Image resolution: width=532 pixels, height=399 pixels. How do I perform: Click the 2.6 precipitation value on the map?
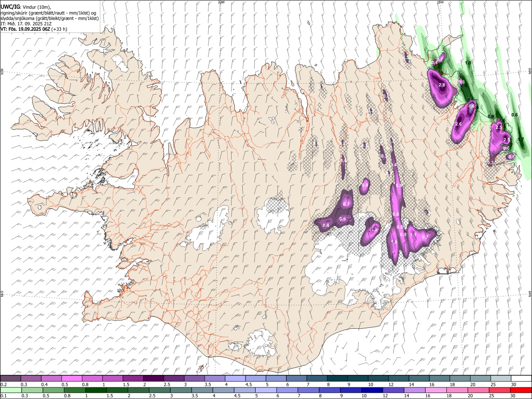click(x=459, y=124)
